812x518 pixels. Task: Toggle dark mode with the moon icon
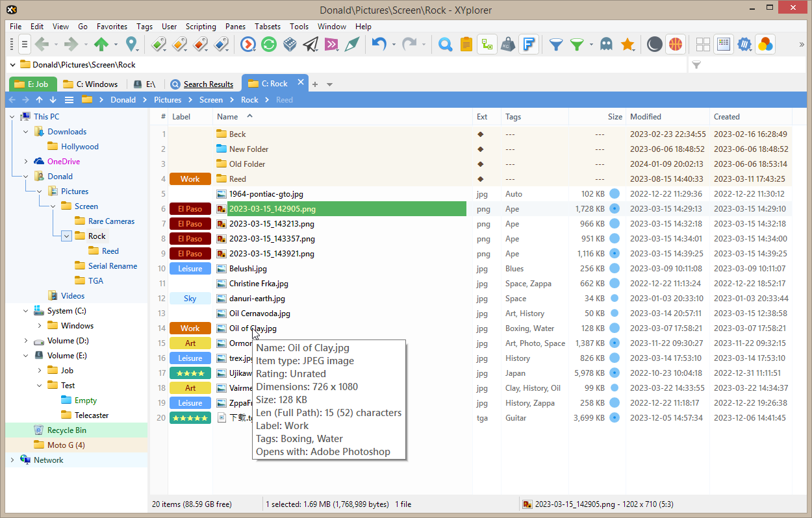[x=655, y=44]
